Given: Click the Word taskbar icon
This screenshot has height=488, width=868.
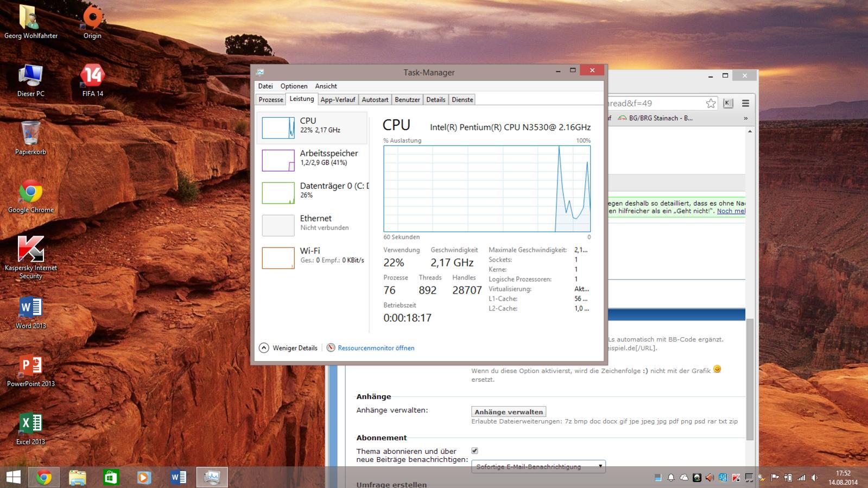Looking at the screenshot, I should tap(178, 477).
